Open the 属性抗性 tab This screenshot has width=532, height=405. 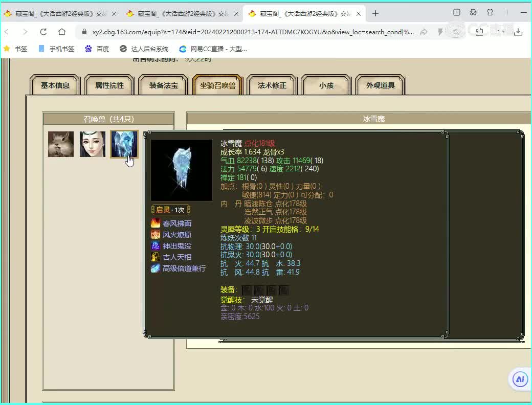pyautogui.click(x=109, y=85)
